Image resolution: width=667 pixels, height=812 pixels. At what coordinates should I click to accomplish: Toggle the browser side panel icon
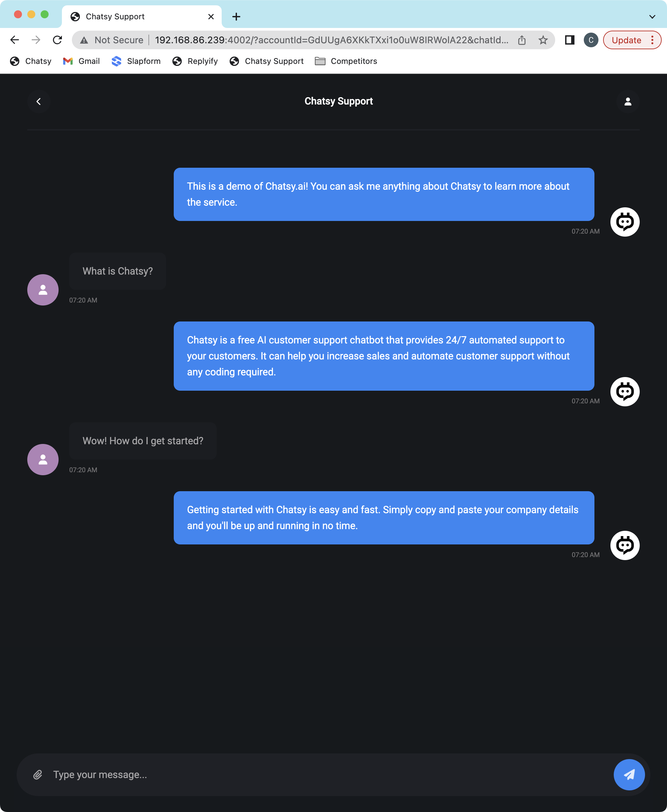[569, 40]
